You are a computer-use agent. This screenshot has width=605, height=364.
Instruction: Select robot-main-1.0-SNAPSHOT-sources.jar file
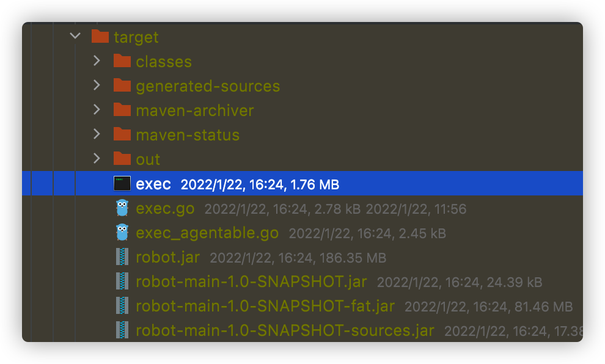(x=285, y=330)
